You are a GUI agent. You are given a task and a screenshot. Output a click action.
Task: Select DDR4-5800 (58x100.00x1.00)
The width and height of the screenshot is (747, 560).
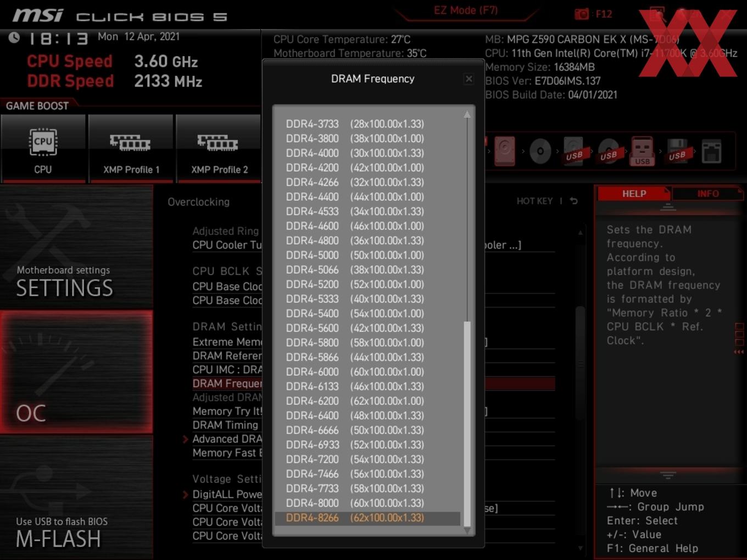coord(367,343)
